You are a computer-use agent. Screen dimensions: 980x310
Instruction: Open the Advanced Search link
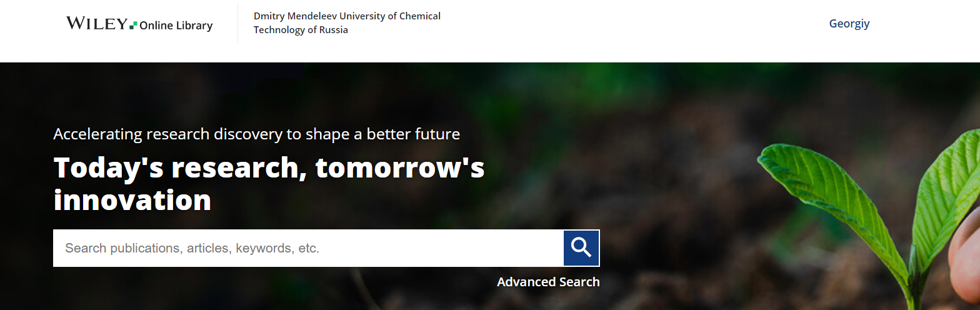pos(548,282)
